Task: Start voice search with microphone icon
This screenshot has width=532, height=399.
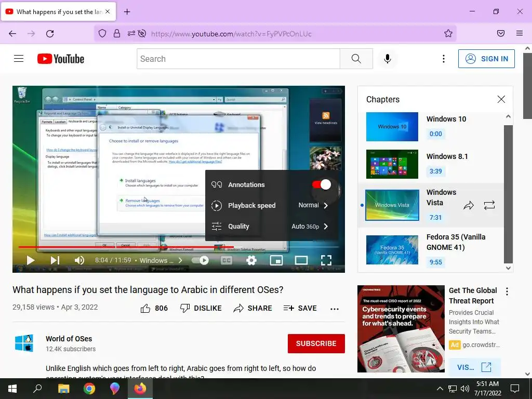Action: [x=388, y=59]
